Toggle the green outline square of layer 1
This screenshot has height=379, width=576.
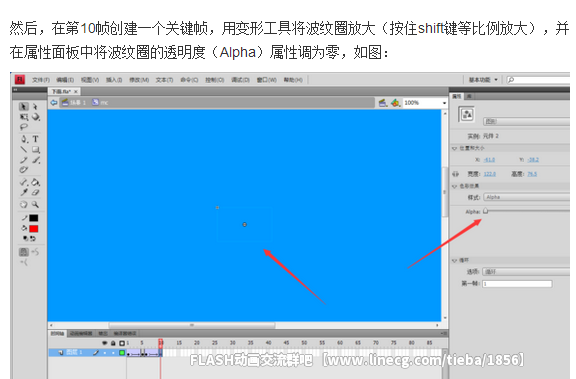122,353
